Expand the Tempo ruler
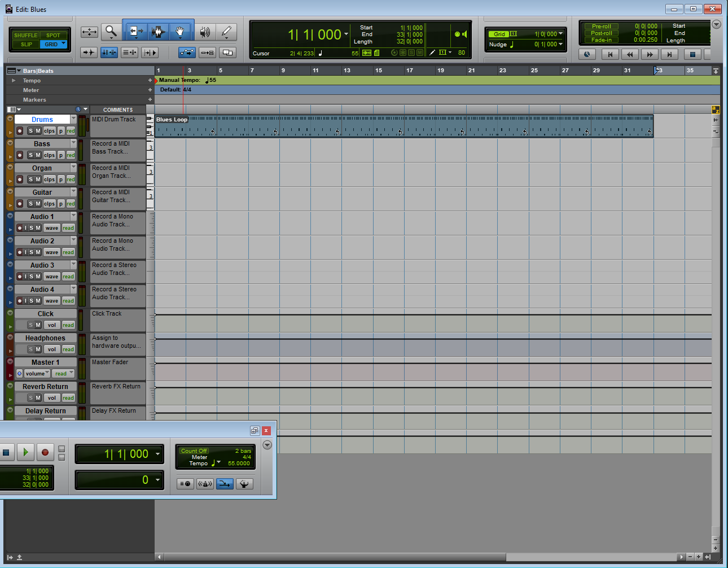This screenshot has height=568, width=728. (x=14, y=80)
